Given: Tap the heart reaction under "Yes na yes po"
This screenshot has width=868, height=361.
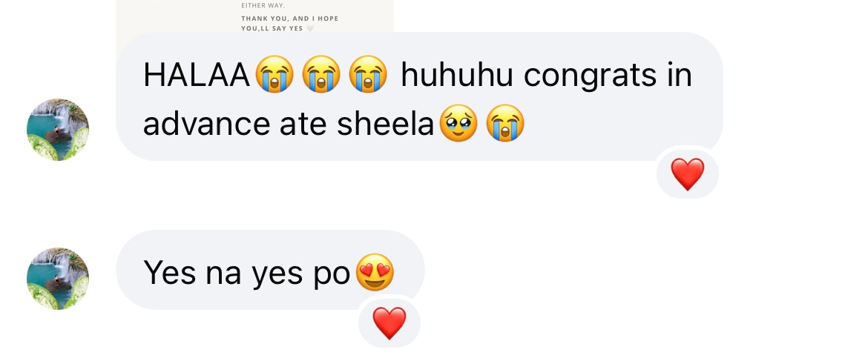Looking at the screenshot, I should (x=389, y=323).
